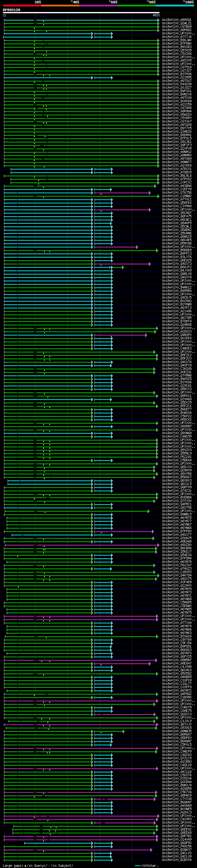The height and width of the screenshot is (868, 197).
Task: Select the UniRef100_Q93VG5 label
Action: pyautogui.click(x=176, y=50)
